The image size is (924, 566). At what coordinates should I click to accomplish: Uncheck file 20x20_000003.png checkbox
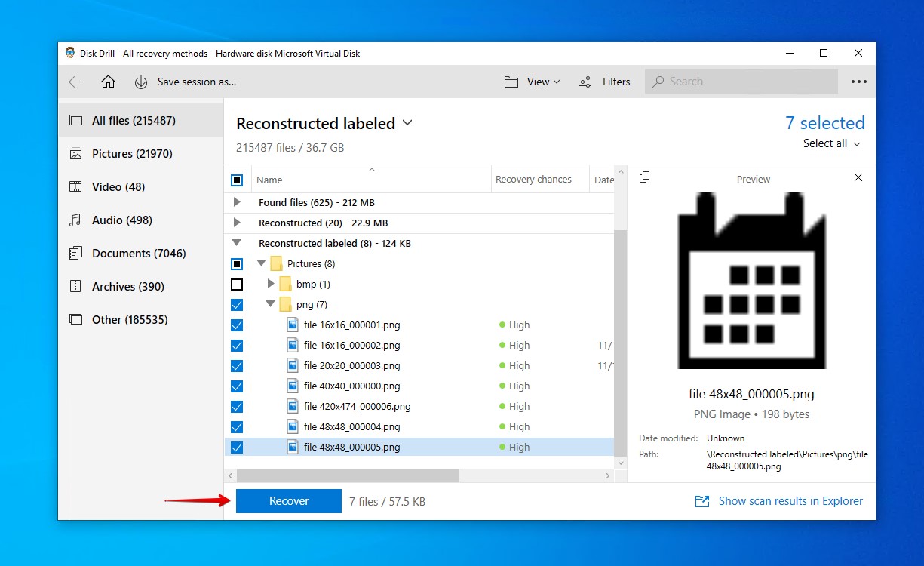(x=237, y=366)
